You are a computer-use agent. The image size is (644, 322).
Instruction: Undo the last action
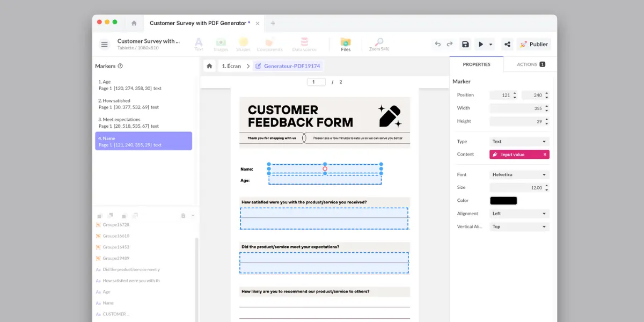coord(438,45)
